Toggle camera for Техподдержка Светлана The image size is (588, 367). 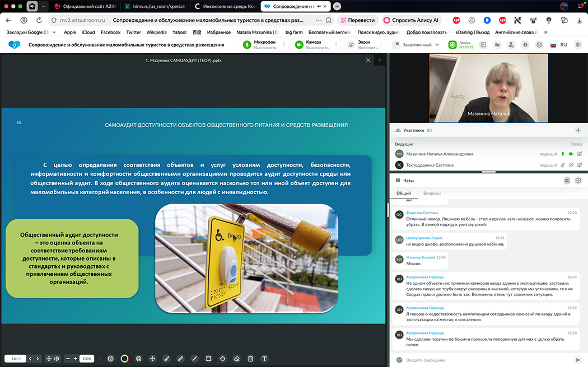pyautogui.click(x=571, y=165)
